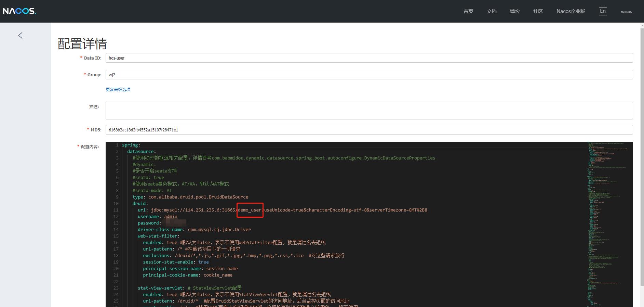This screenshot has width=644, height=307.
Task: Go back using the left arrow icon
Action: pyautogui.click(x=21, y=36)
